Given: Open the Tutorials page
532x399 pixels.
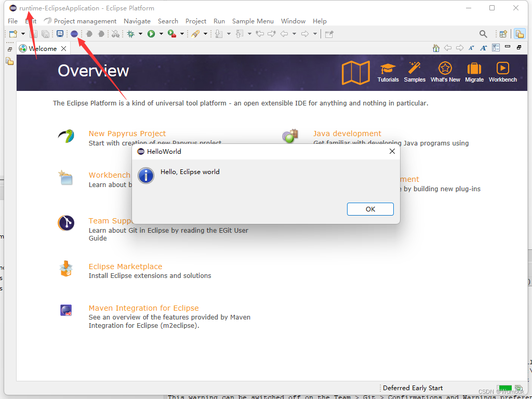Looking at the screenshot, I should 388,72.
